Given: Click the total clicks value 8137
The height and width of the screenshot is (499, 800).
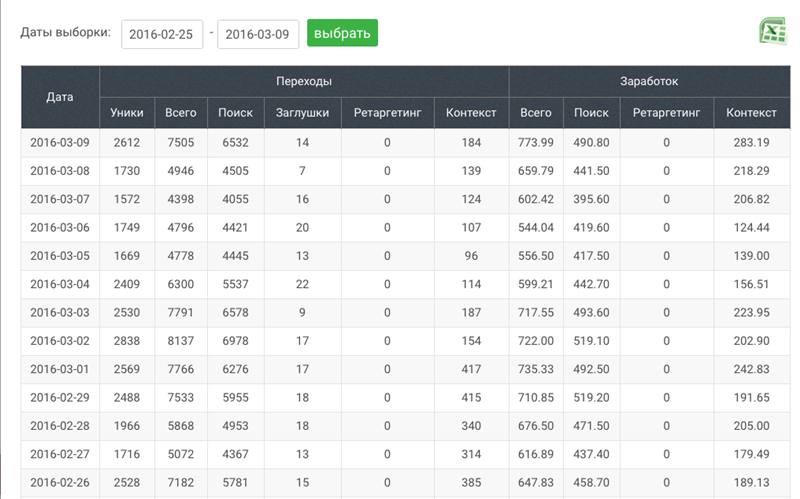Looking at the screenshot, I should tap(181, 341).
